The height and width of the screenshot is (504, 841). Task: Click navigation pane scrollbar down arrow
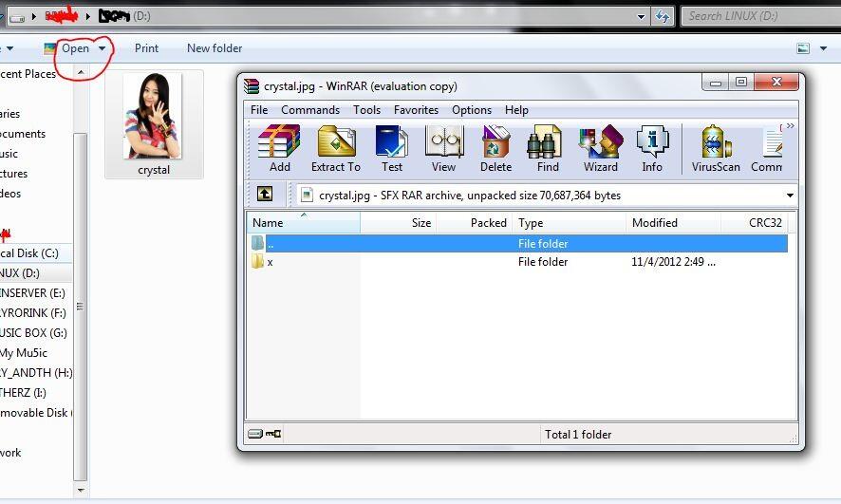(x=81, y=490)
